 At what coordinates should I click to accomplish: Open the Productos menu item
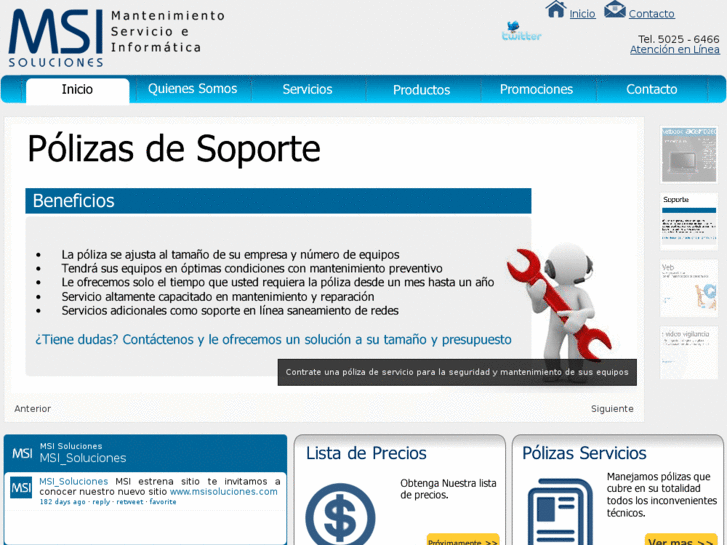coord(421,90)
